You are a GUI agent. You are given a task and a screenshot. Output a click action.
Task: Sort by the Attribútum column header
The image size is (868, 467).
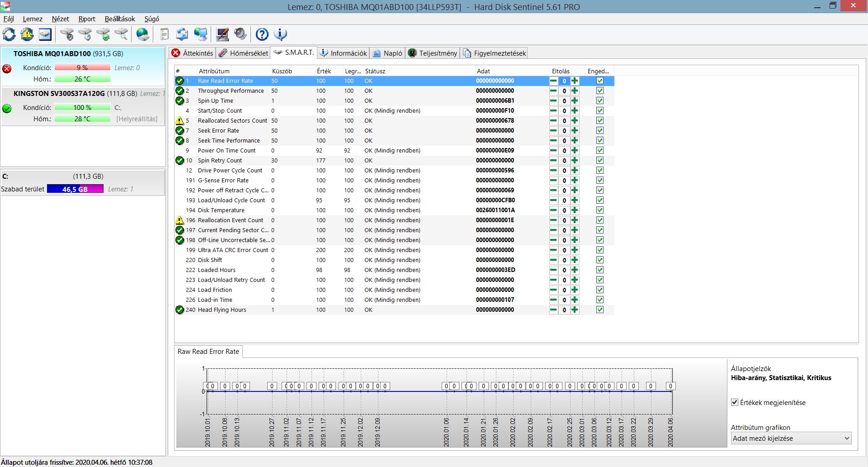tap(233, 71)
